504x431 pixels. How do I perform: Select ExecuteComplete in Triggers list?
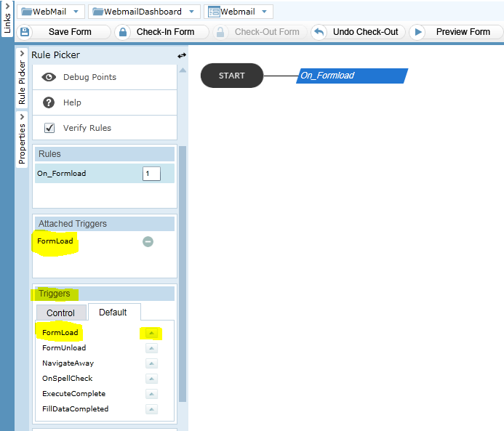click(x=73, y=394)
